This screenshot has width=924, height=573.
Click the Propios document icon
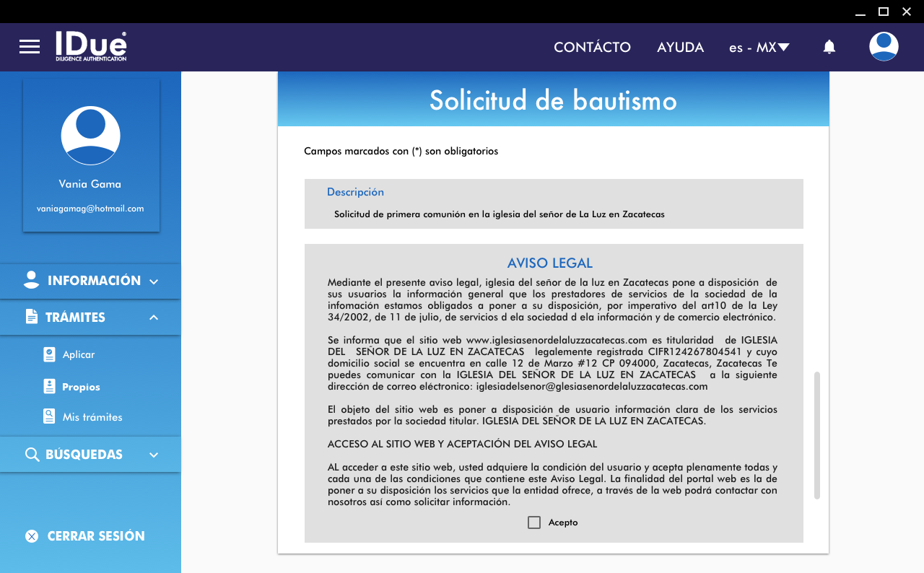tap(49, 387)
